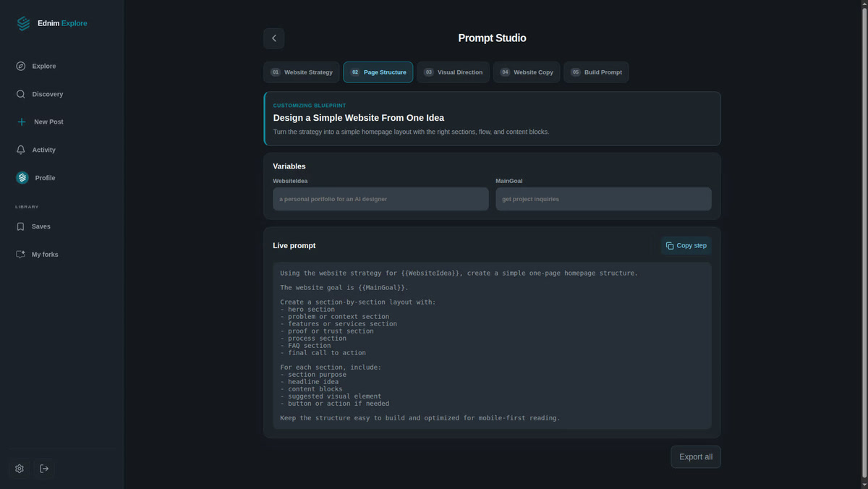Click the copy icon in Copy step

pos(670,246)
